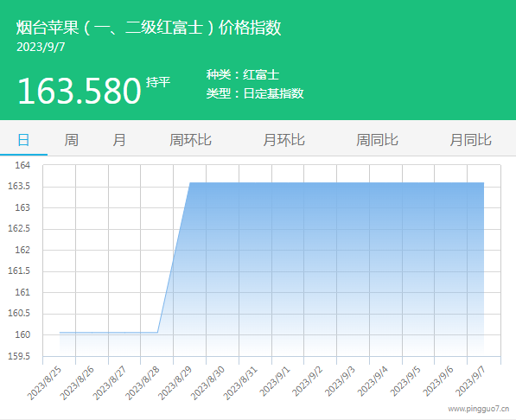Click the 160 y-axis label
Image resolution: width=516 pixels, height=420 pixels.
point(22,334)
